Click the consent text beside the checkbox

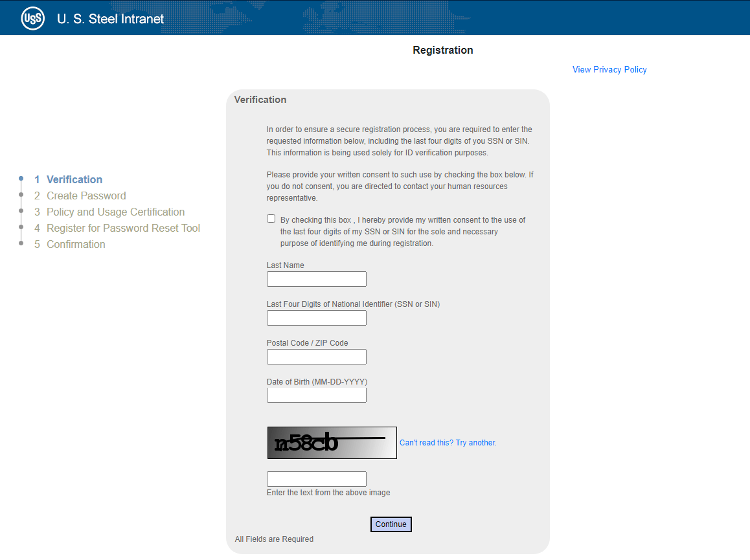click(x=403, y=232)
